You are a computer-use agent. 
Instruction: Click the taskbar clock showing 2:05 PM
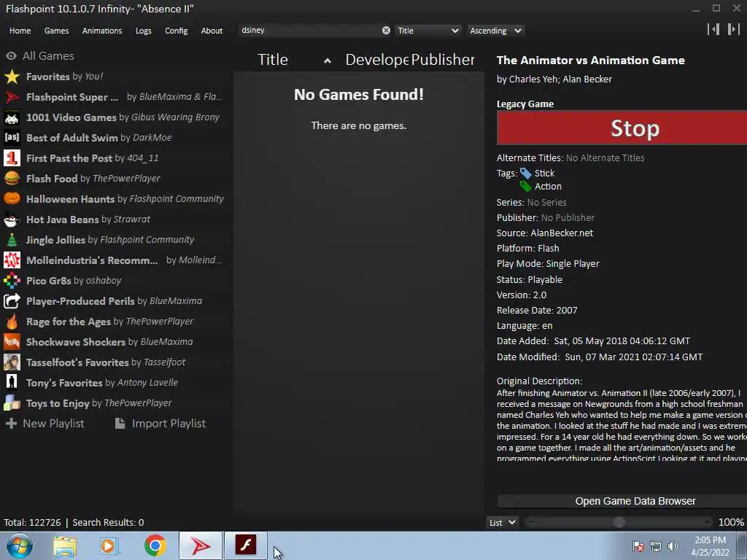coord(710,546)
